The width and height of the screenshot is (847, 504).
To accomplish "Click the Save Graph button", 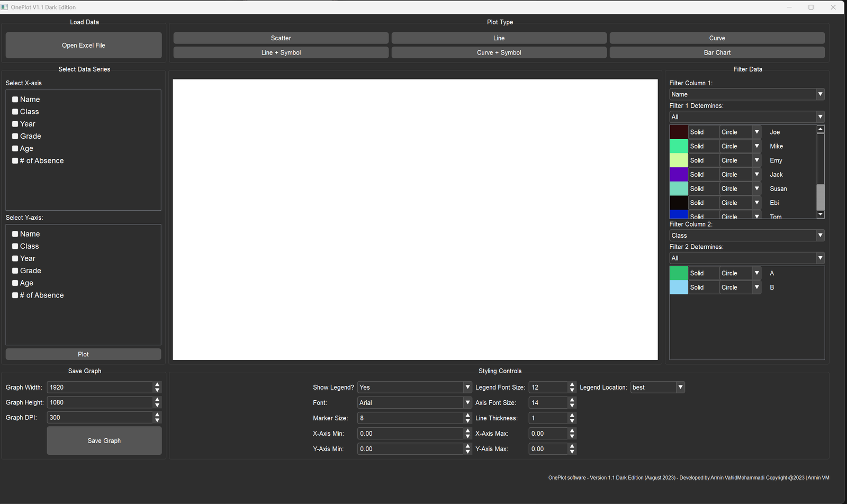I will coord(104,440).
